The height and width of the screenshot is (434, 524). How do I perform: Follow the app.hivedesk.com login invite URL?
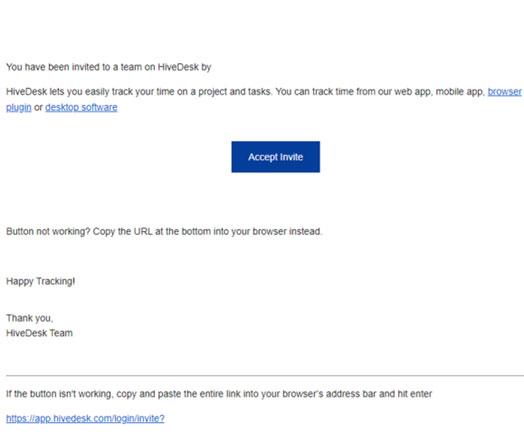pyautogui.click(x=85, y=418)
